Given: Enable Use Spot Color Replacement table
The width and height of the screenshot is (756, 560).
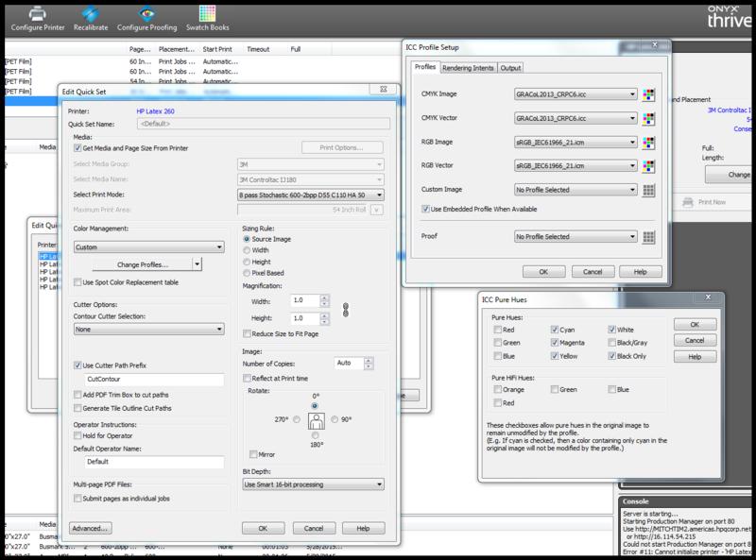Looking at the screenshot, I should [77, 282].
